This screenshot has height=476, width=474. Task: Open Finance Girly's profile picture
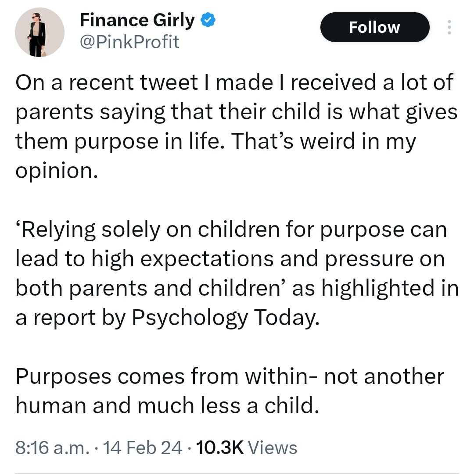click(x=40, y=32)
